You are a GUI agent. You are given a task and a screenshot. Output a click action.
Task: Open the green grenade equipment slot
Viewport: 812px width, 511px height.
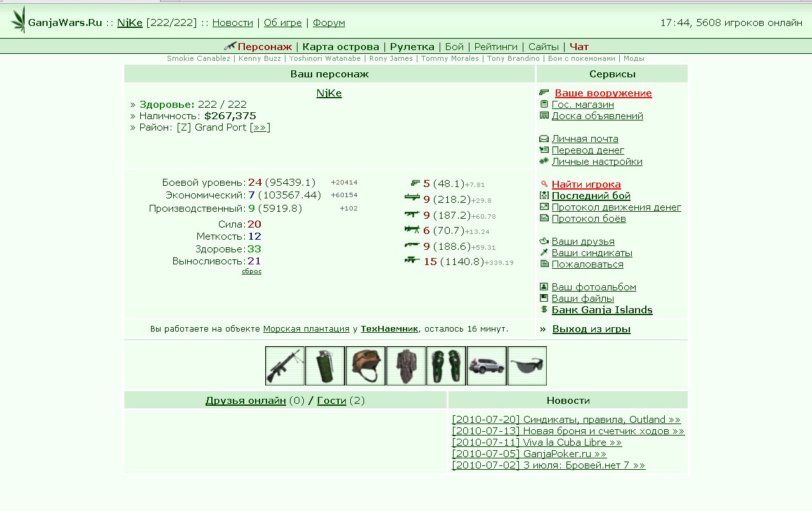click(x=325, y=366)
